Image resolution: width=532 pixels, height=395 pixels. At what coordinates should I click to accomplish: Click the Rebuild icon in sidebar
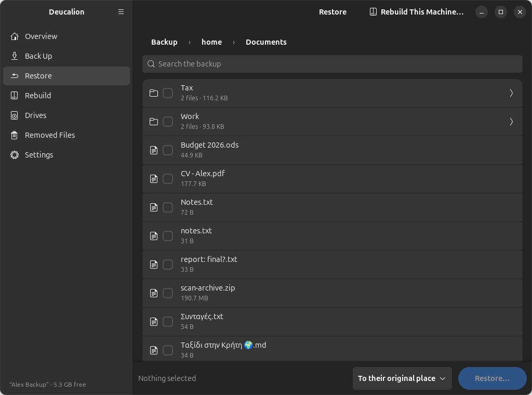(14, 95)
